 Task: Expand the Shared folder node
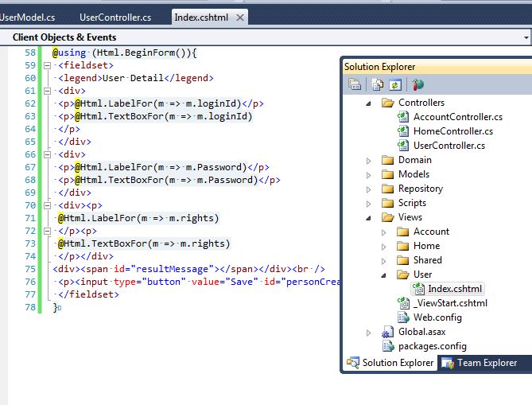click(383, 261)
